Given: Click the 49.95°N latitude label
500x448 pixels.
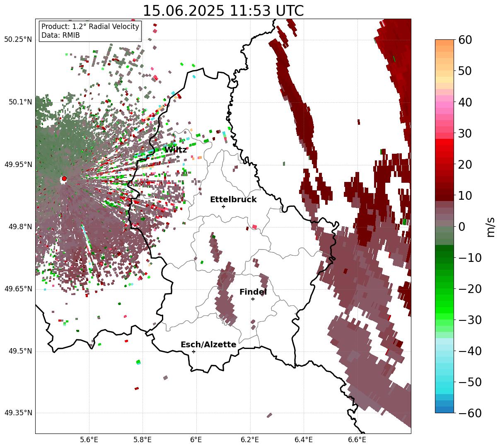Looking at the screenshot, I should [18, 165].
